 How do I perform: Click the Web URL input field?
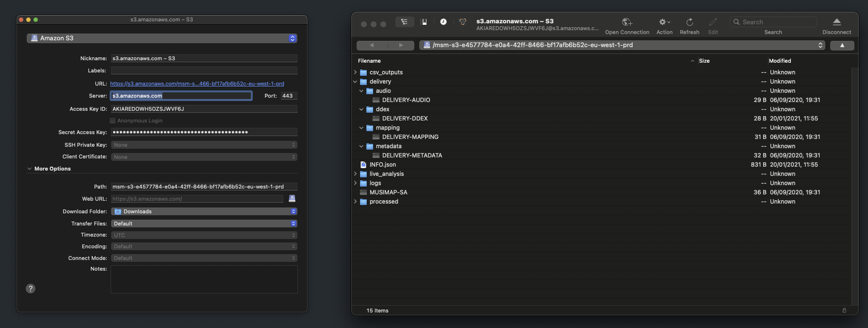[197, 199]
